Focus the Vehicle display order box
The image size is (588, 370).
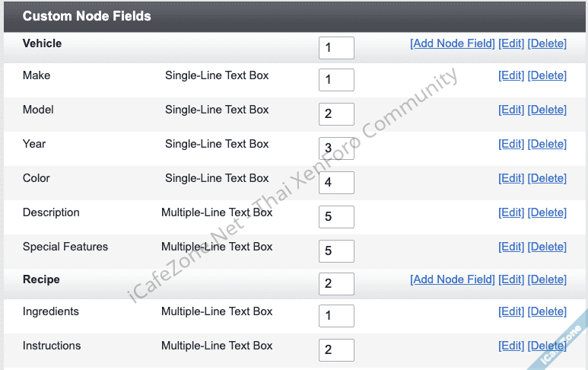[x=336, y=48]
